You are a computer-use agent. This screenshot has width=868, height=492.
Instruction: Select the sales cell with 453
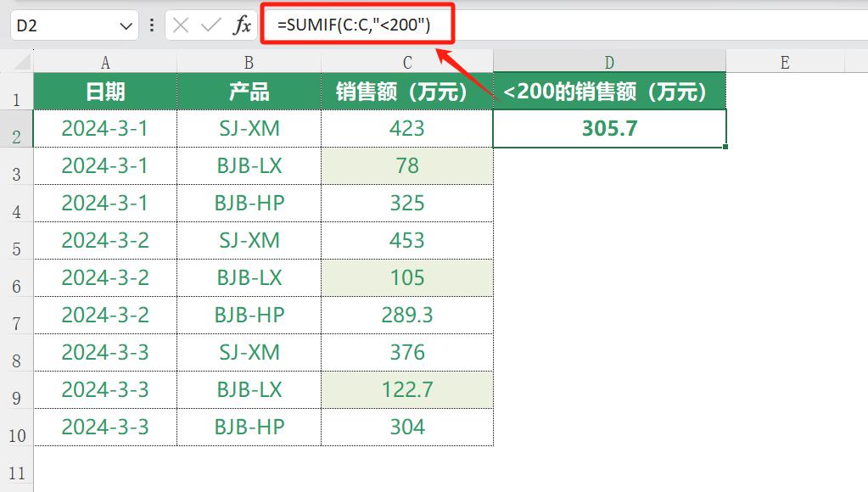(407, 241)
